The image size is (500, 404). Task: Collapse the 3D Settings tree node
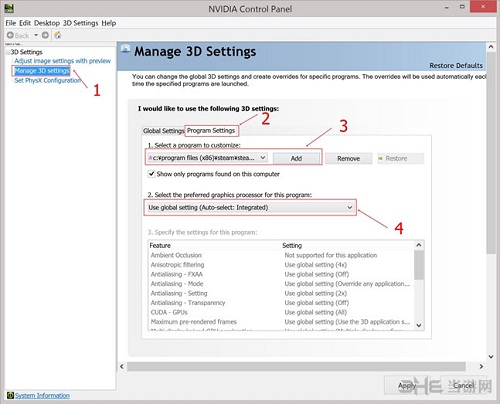[x=8, y=52]
